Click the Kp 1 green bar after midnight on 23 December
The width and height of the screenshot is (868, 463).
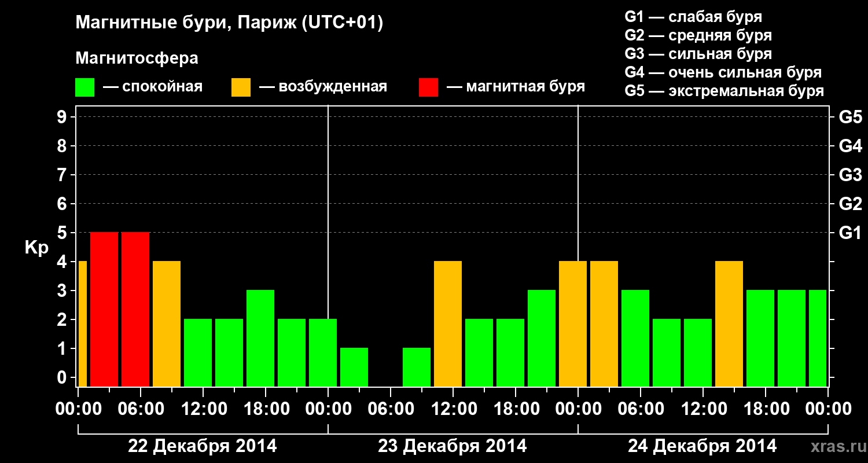(354, 367)
